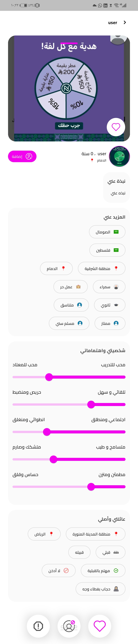Viewport: 138px width, 644px height.
Task: Tap the لا أدخن non-smoker chip
Action: [58, 571]
